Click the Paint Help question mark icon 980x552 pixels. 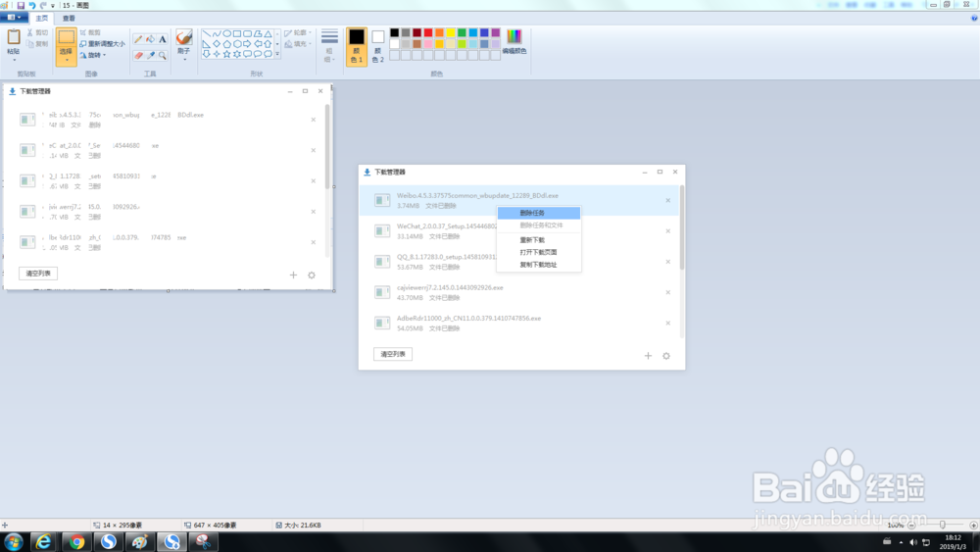tap(974, 18)
